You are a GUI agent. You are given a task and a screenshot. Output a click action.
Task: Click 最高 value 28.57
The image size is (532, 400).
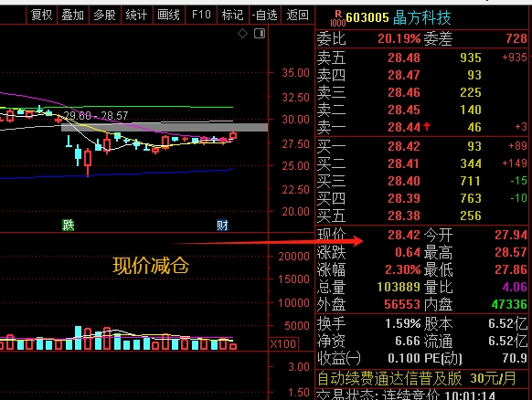511,252
